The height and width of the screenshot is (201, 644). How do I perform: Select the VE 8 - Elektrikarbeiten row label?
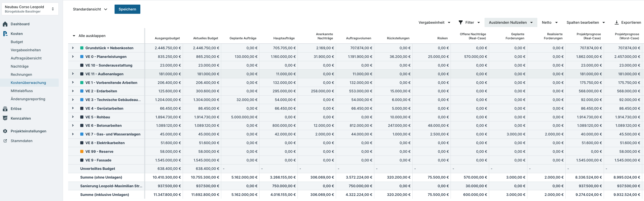(105, 143)
